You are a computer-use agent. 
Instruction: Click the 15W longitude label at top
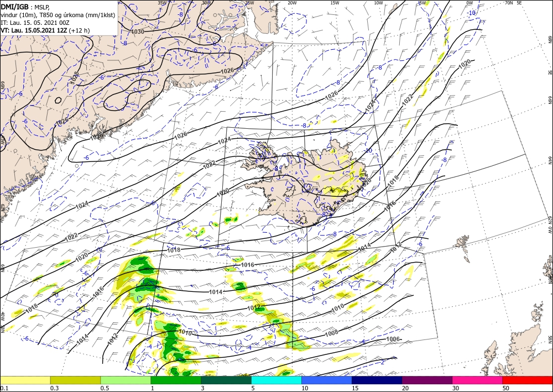coord(335,3)
